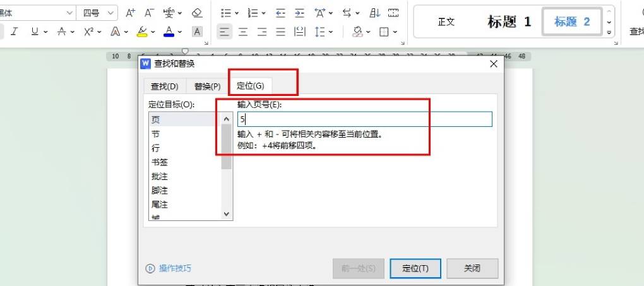Open line spacing options
Image resolution: width=644 pixels, height=286 pixels.
click(x=320, y=31)
